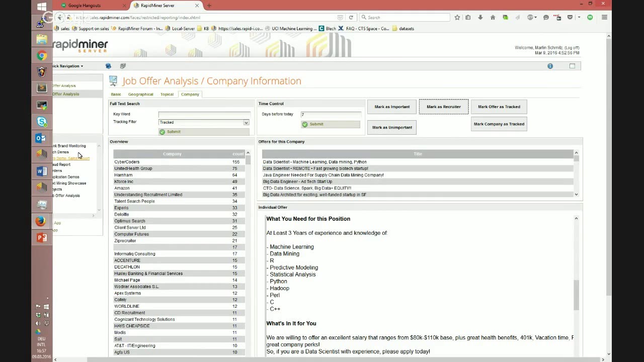Screen dimensions: 644x362
Task: Open Skype from the taskbar
Action: 42,122
